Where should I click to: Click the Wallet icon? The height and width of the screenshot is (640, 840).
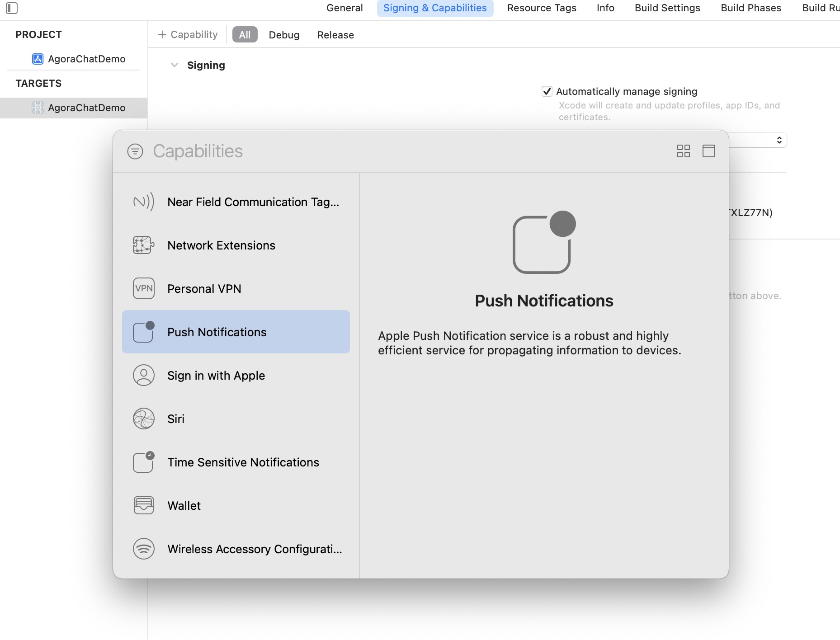(x=144, y=505)
